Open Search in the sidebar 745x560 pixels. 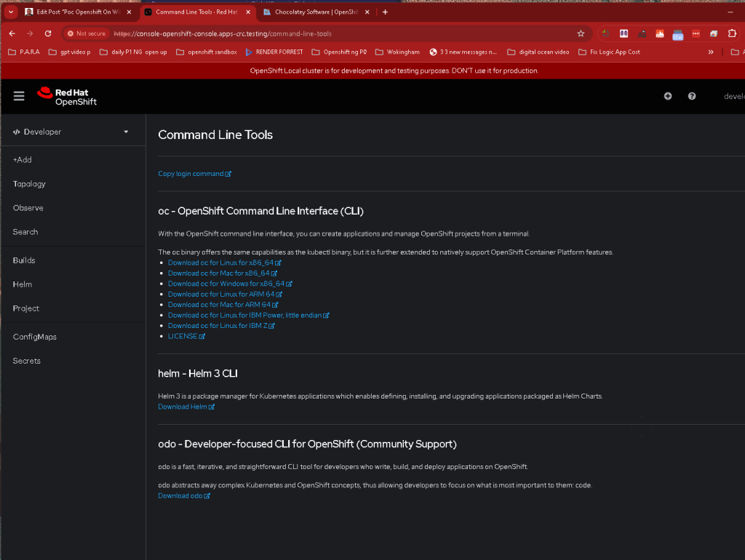[x=25, y=232]
